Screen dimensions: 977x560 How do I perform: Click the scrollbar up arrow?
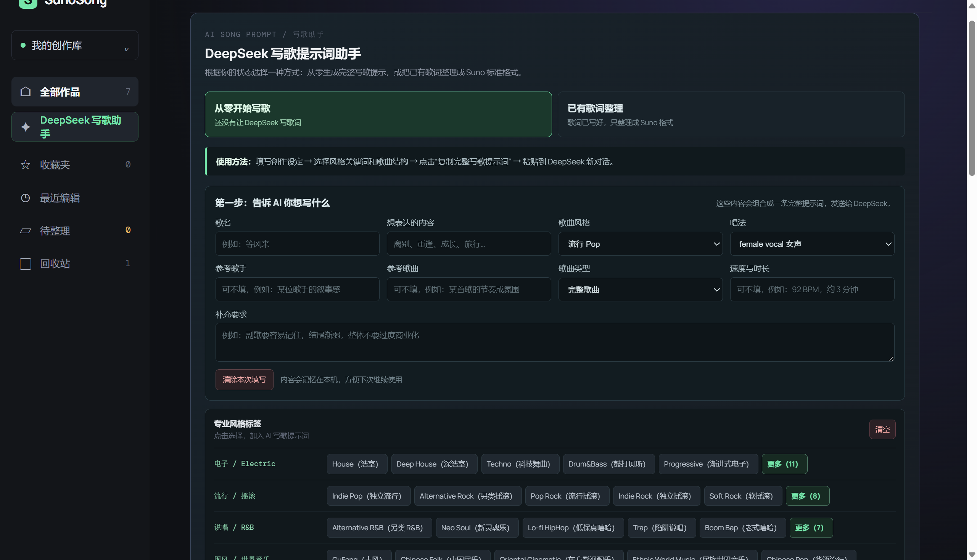(973, 6)
